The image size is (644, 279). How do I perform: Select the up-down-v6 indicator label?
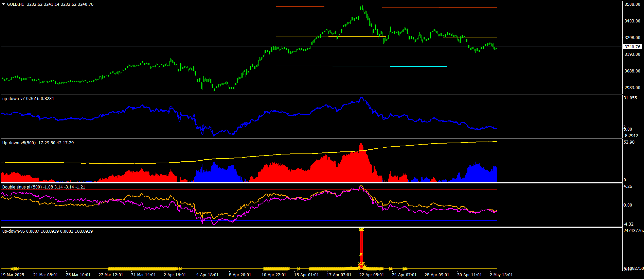pos(14,231)
